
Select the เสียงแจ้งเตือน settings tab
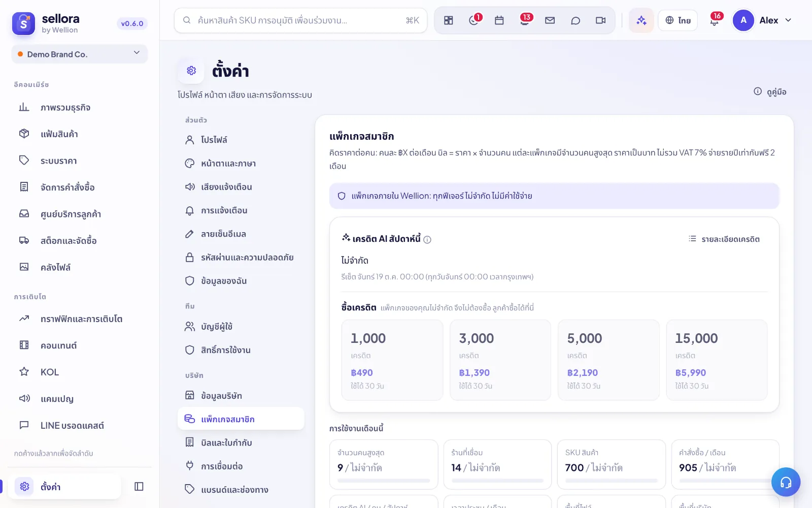(241, 187)
